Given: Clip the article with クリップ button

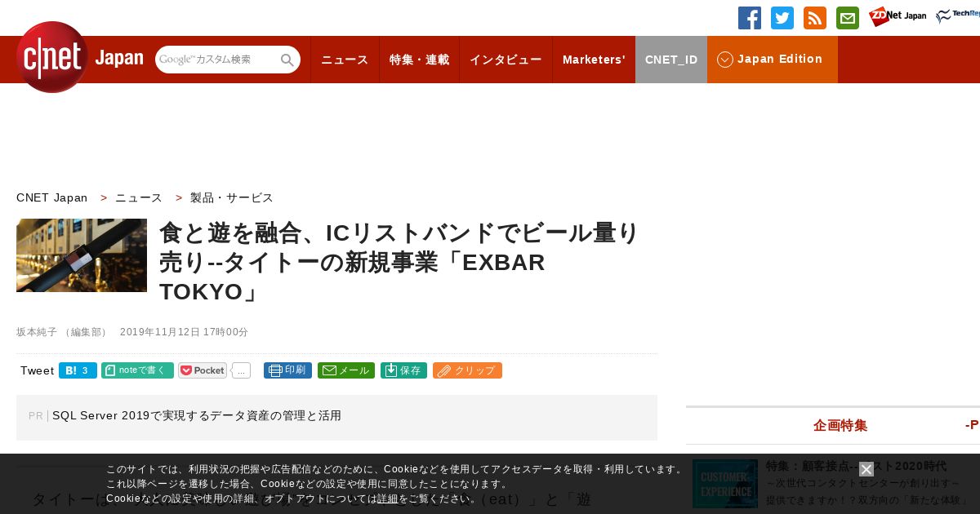Looking at the screenshot, I should pos(467,370).
